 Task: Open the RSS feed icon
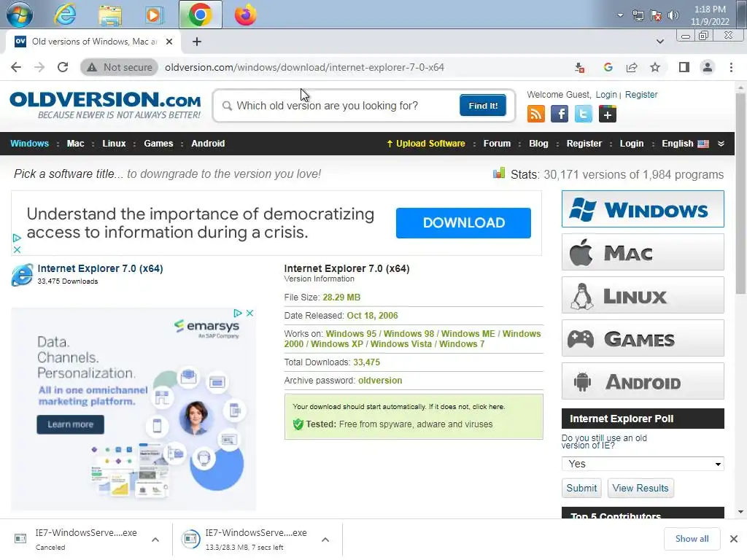point(536,114)
